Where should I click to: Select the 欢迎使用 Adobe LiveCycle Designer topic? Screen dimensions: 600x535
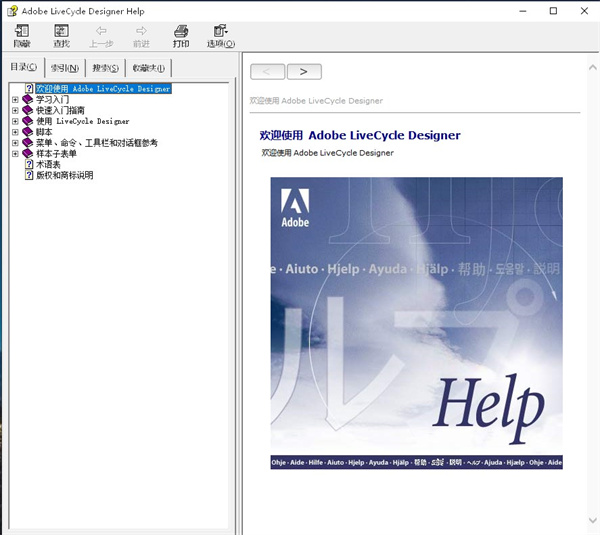[x=103, y=88]
